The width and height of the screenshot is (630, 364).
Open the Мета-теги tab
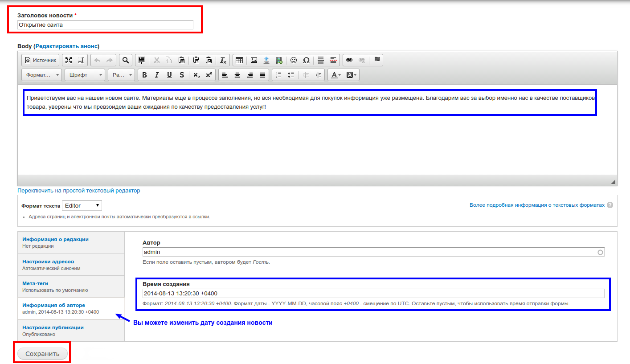click(x=71, y=286)
